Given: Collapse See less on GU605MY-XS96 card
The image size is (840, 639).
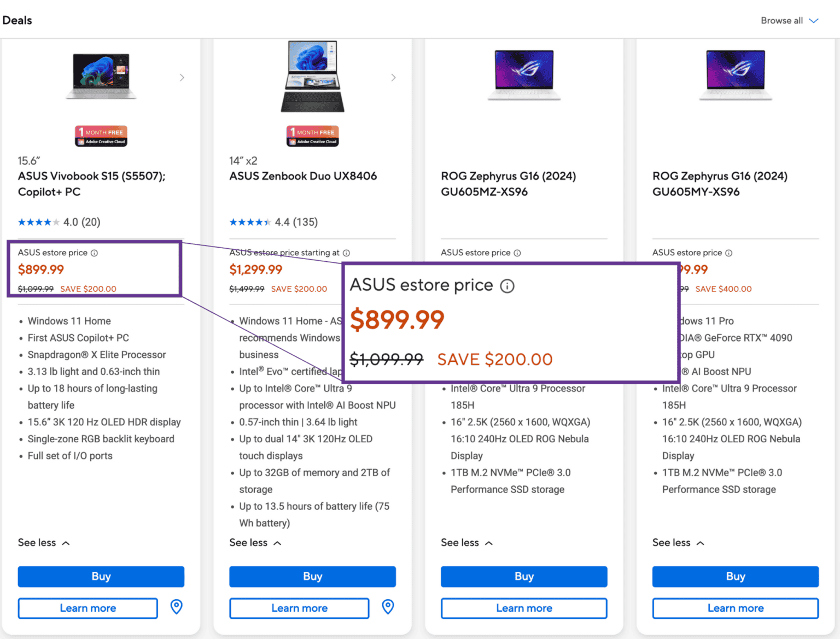Looking at the screenshot, I should [678, 542].
